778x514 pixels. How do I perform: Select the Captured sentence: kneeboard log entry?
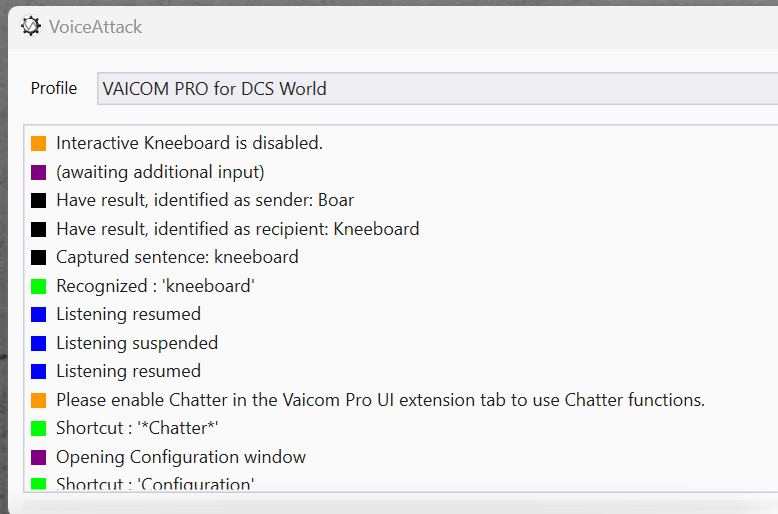177,257
